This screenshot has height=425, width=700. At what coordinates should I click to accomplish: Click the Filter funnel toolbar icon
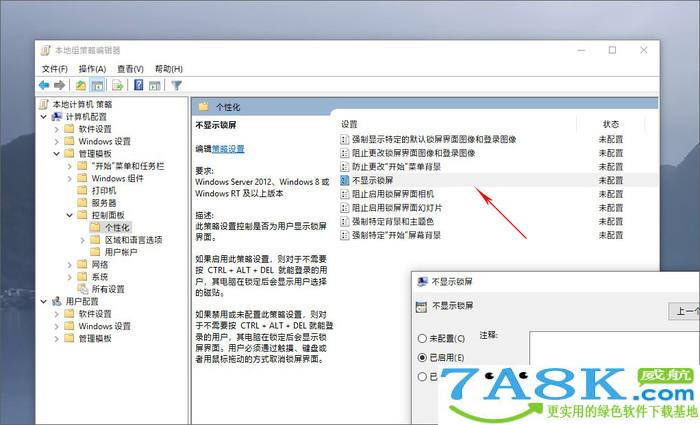176,85
